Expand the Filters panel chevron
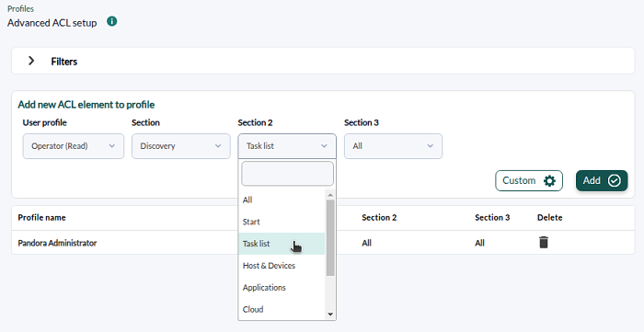This screenshot has width=644, height=332. coord(31,61)
